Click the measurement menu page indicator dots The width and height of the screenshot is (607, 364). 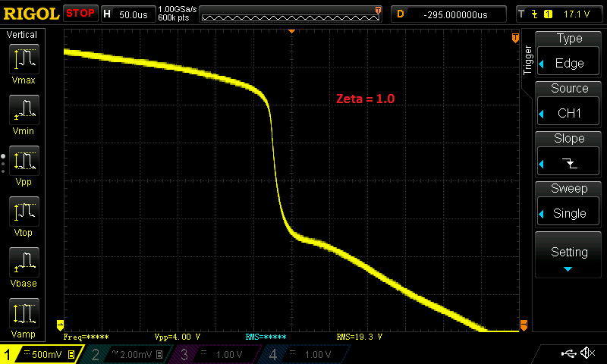click(x=3, y=163)
